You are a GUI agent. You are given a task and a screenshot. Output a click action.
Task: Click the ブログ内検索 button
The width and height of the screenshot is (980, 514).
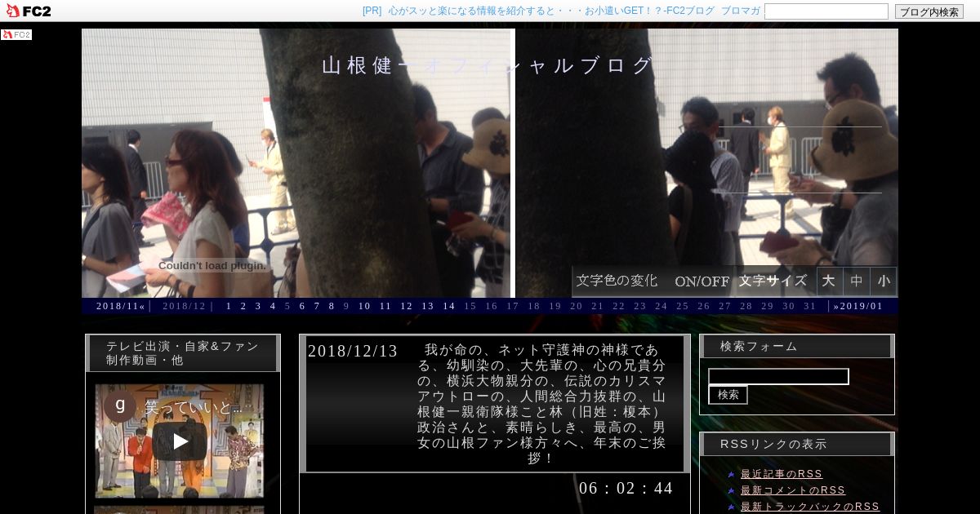[929, 11]
